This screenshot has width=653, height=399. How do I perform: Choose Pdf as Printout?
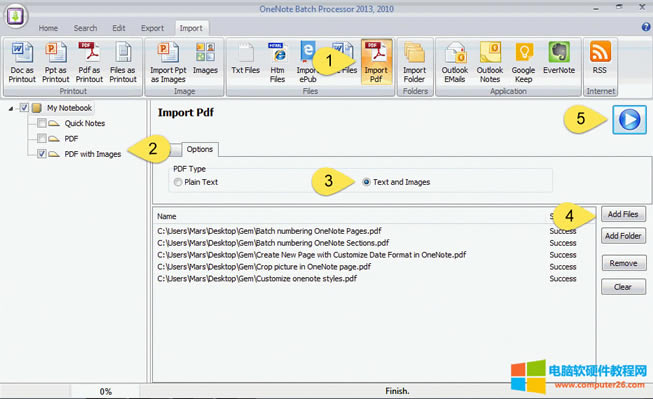click(89, 62)
